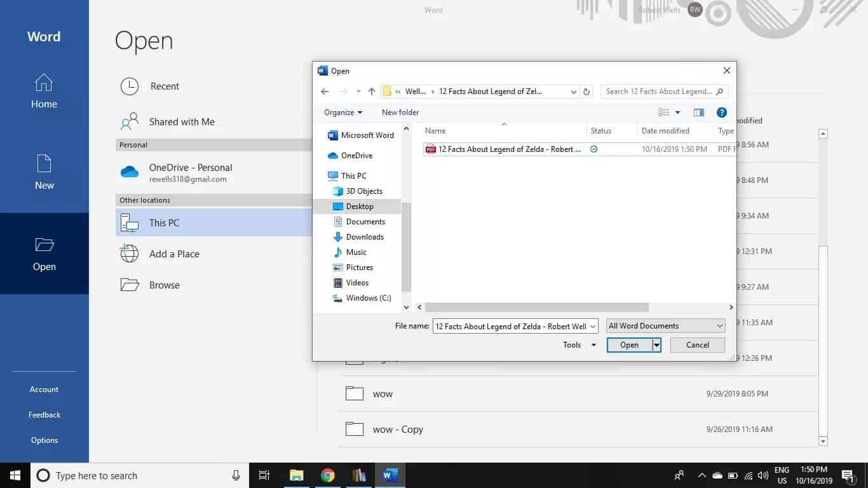The height and width of the screenshot is (488, 868).
Task: Select This PC in navigation tree
Action: [347, 176]
